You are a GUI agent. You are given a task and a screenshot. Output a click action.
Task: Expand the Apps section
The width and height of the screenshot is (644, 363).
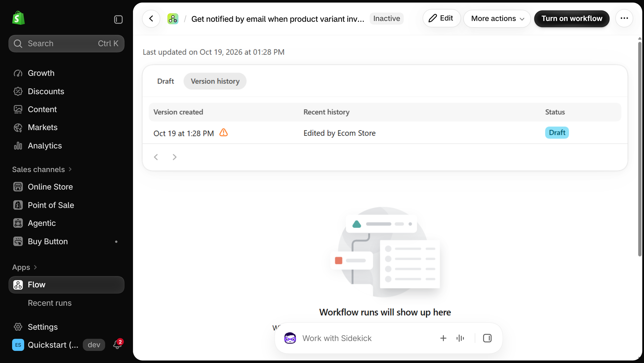point(25,267)
